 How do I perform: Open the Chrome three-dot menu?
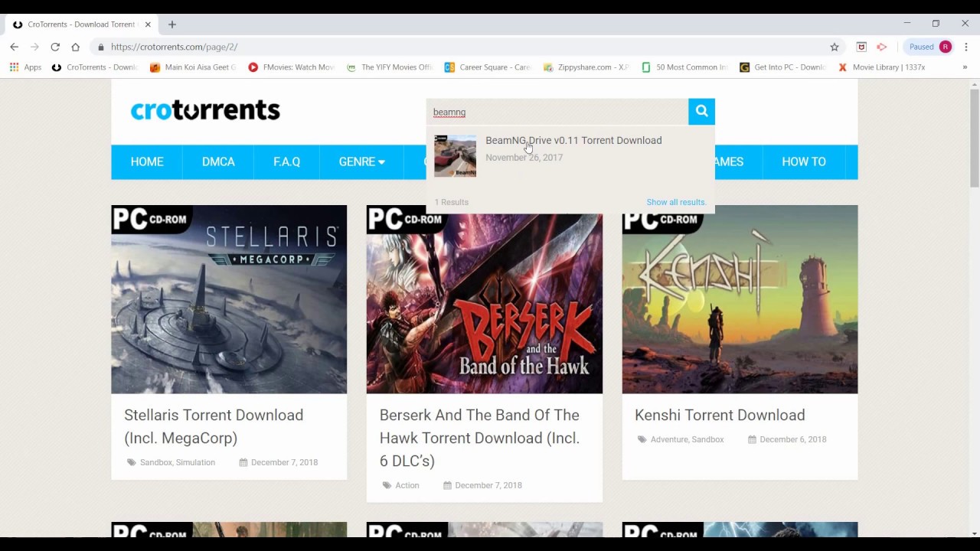pos(965,47)
